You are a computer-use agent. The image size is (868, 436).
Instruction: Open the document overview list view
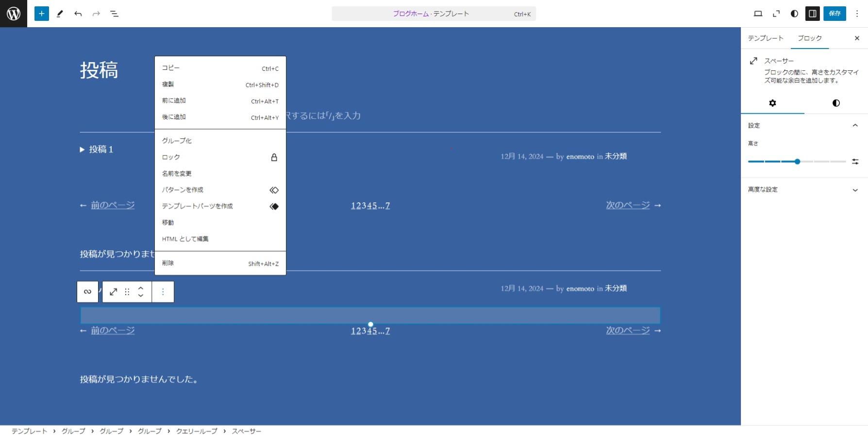115,14
